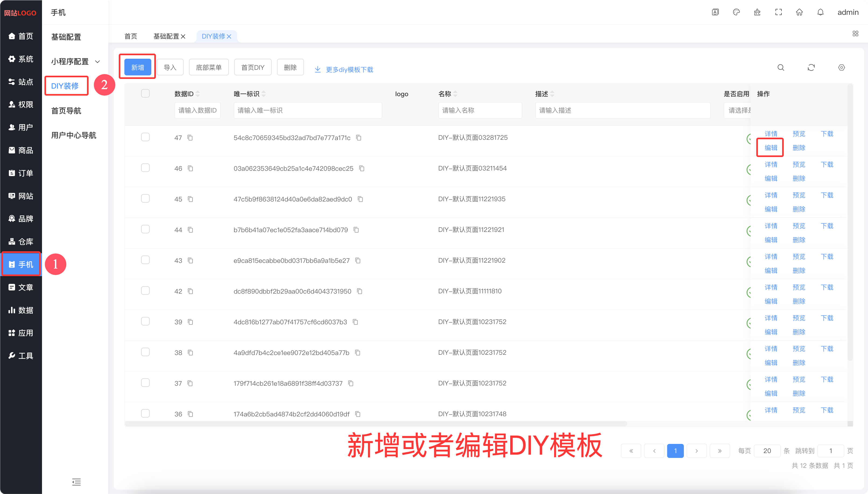Switch to 首页 tab
This screenshot has height=494, width=868.
click(x=131, y=36)
